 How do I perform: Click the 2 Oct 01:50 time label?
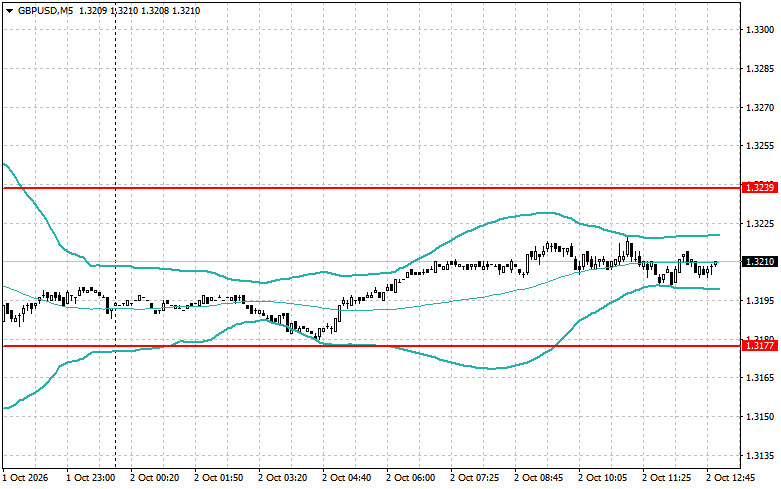pos(219,478)
